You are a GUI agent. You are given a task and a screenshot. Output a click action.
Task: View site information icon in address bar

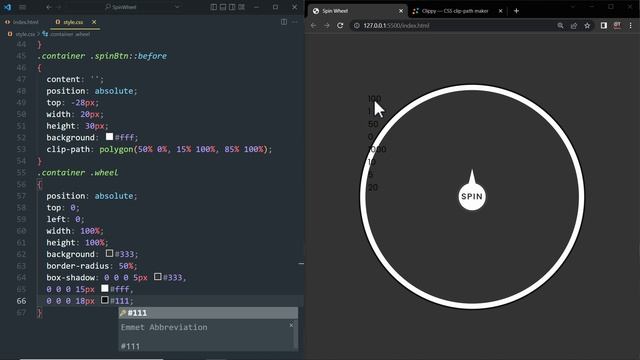[357, 25]
